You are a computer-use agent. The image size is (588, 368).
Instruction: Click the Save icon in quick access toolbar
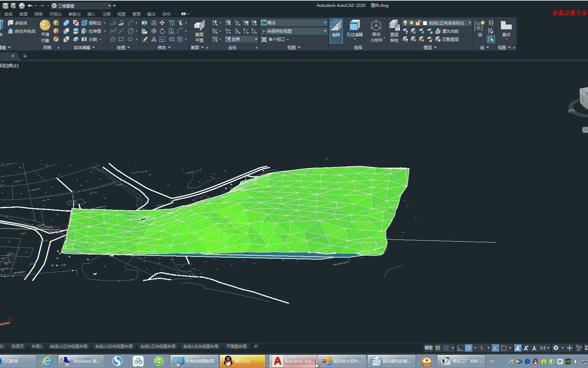[x=5, y=5]
